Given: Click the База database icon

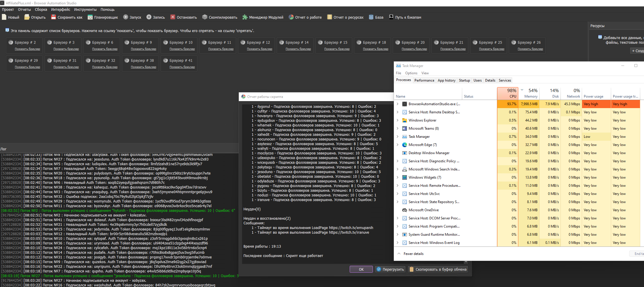Looking at the screenshot, I should [371, 17].
